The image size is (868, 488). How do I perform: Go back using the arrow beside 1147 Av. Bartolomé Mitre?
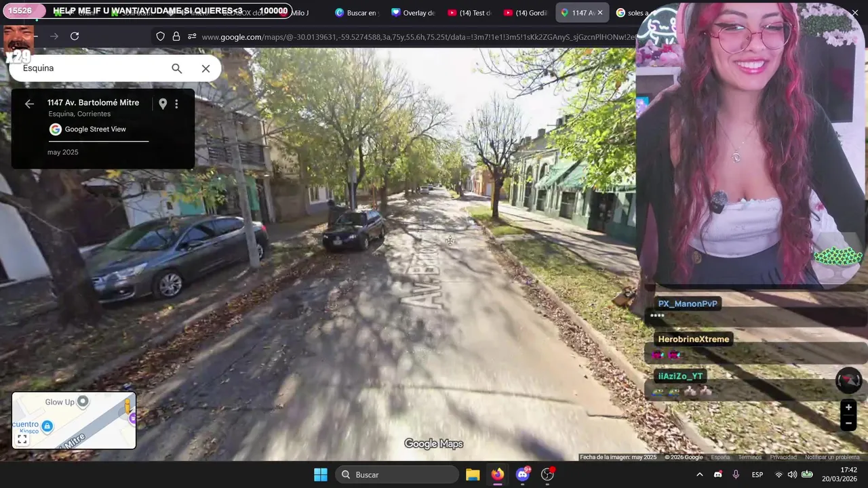tap(29, 104)
